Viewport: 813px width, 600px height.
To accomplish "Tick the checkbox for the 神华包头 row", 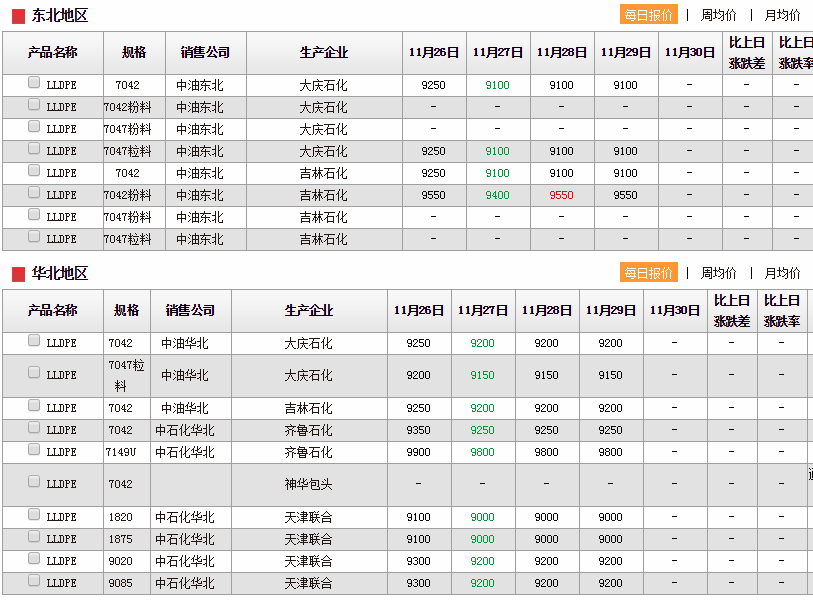I will click(x=34, y=482).
